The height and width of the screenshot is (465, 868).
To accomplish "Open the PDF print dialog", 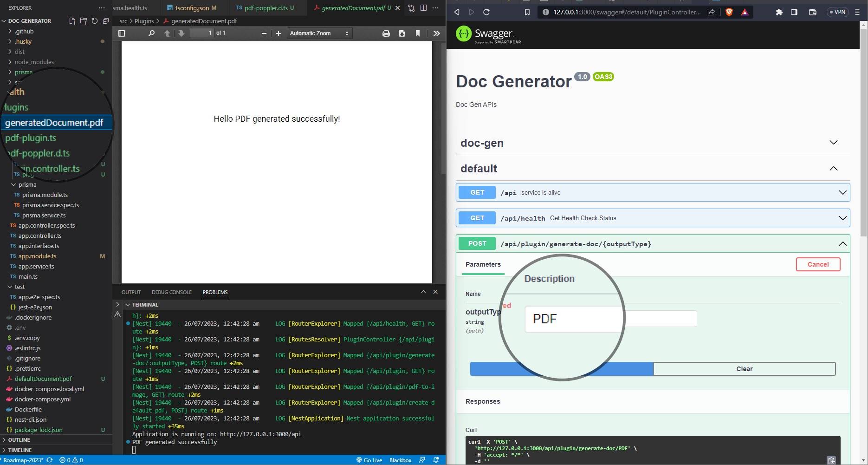I will pos(385,33).
